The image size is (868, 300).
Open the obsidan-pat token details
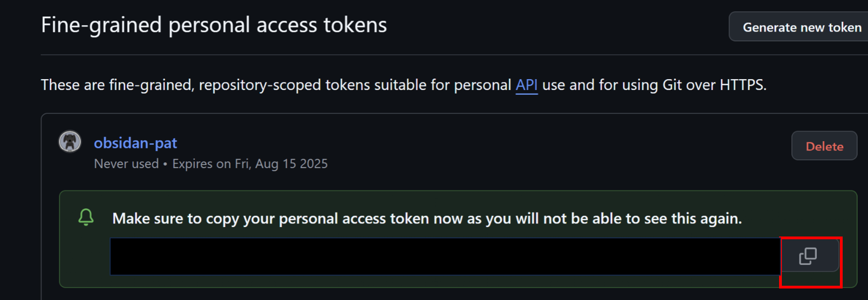(x=135, y=143)
